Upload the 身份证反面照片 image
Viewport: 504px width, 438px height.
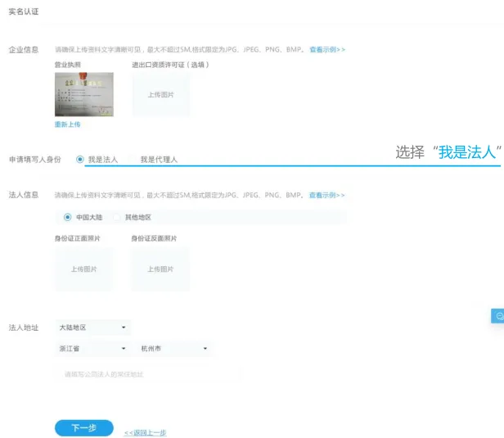160,269
